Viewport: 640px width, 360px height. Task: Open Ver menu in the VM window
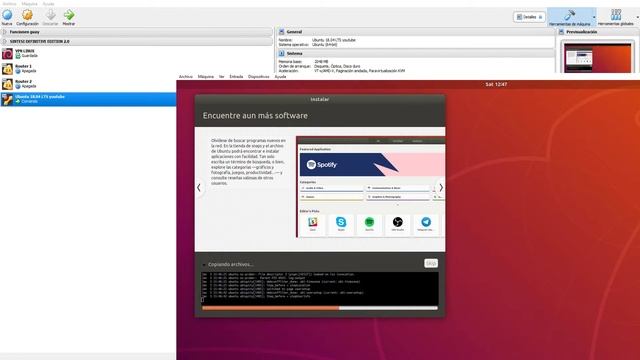pyautogui.click(x=222, y=77)
